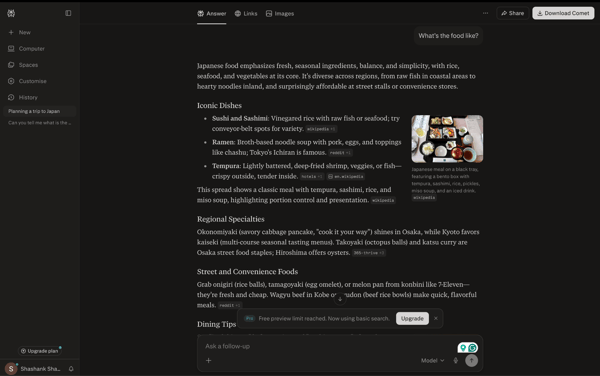Open the Model dropdown
Image resolution: width=600 pixels, height=376 pixels.
coord(432,360)
